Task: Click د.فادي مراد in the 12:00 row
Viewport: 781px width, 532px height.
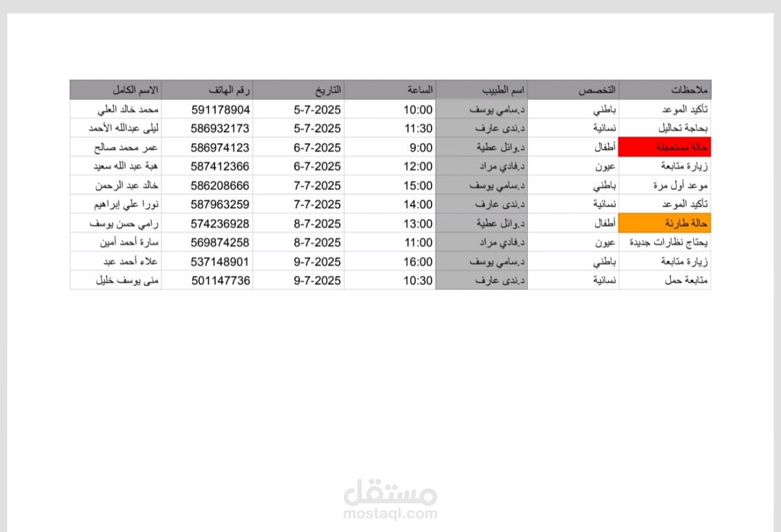Action: [x=502, y=166]
